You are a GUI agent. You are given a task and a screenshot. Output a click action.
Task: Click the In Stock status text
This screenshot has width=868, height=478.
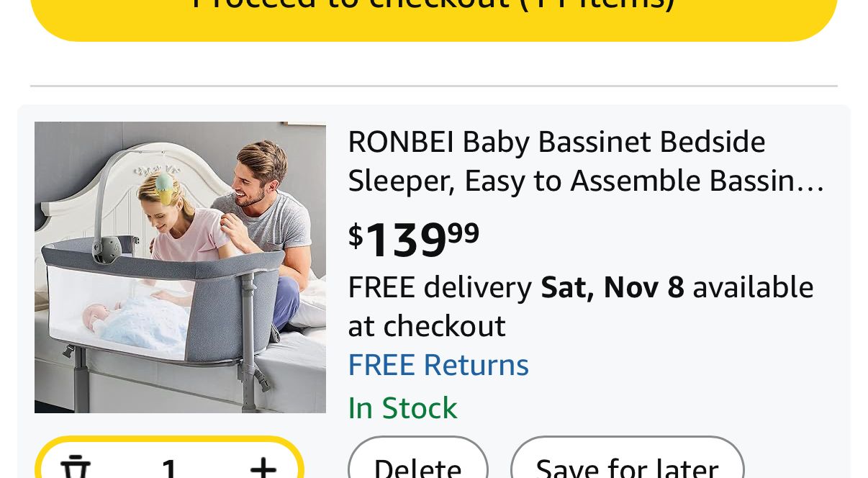click(402, 408)
